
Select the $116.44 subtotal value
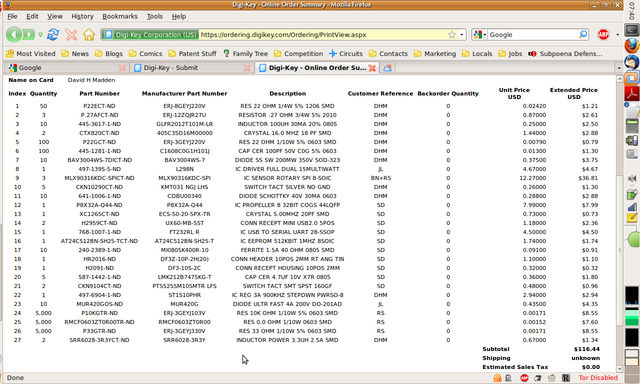587,349
